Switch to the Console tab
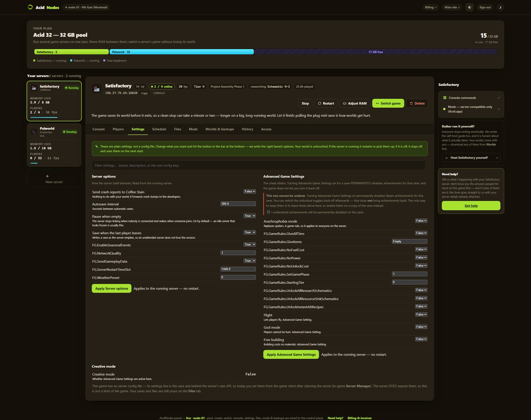This screenshot has height=420, width=531. tap(99, 129)
